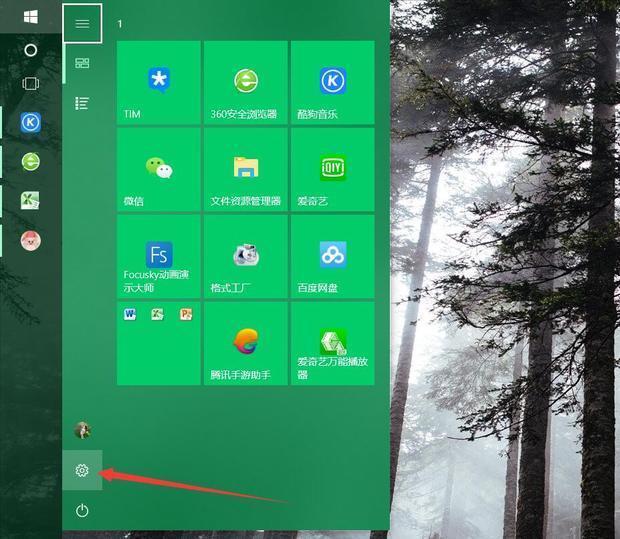Launch the 格式工厂 tile
The width and height of the screenshot is (620, 539).
[246, 257]
